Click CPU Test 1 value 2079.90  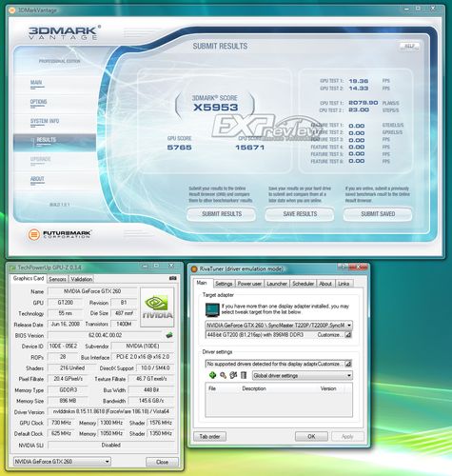[364, 103]
